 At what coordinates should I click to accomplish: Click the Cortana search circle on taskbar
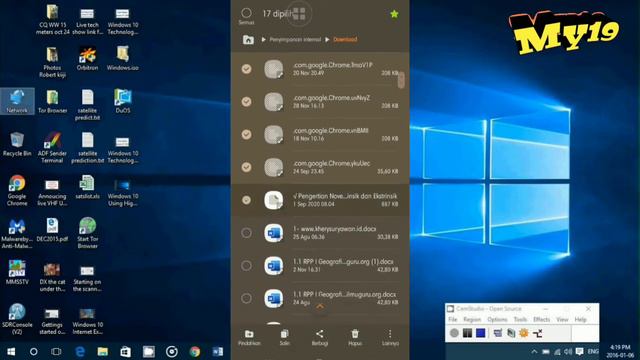click(34, 351)
